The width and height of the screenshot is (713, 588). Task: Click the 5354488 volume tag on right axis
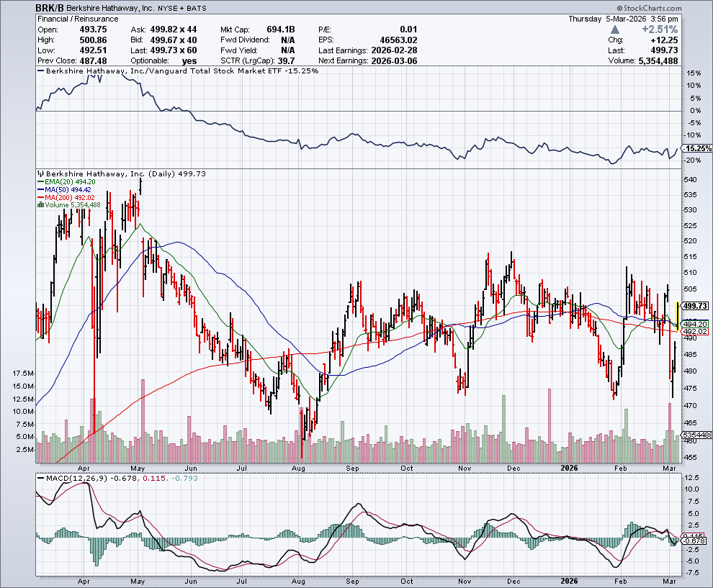click(x=697, y=435)
